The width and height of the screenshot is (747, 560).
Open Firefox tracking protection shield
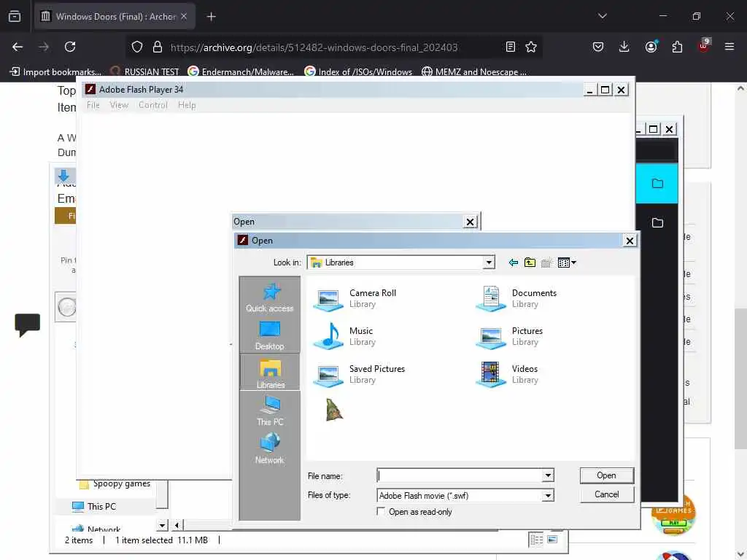pos(137,47)
